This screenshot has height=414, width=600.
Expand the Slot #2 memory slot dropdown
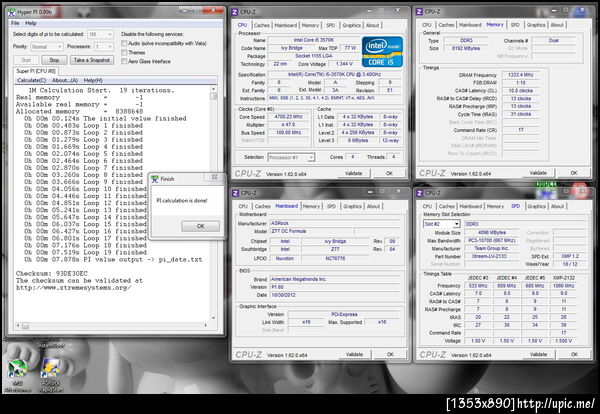[x=442, y=224]
